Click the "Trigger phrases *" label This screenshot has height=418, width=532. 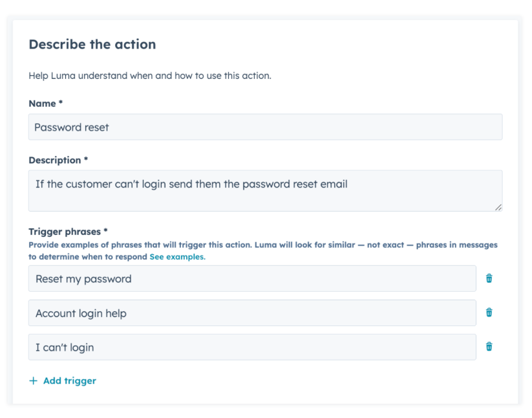pos(68,232)
